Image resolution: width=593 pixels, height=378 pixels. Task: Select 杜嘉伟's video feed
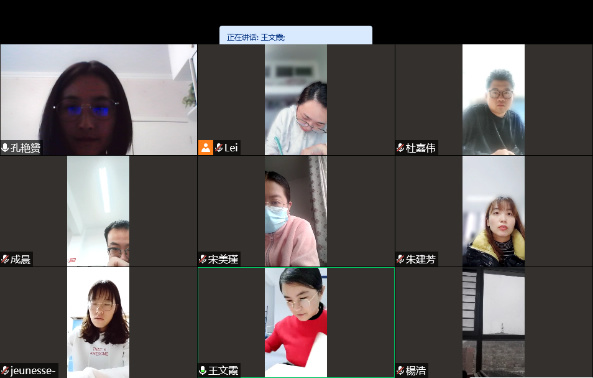click(494, 99)
